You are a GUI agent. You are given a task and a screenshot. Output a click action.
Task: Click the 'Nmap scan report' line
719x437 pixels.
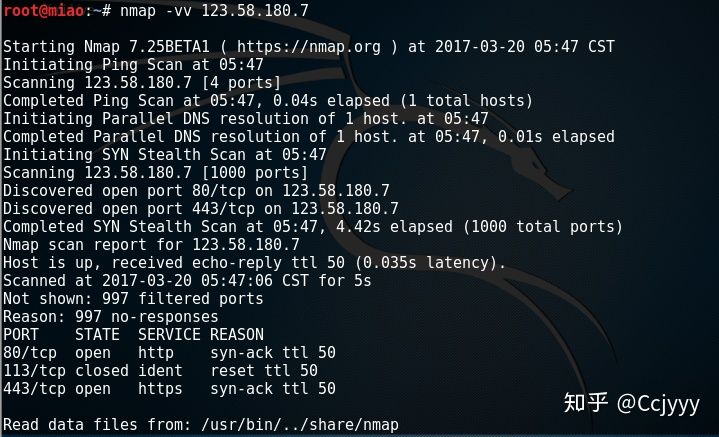pyautogui.click(x=151, y=244)
